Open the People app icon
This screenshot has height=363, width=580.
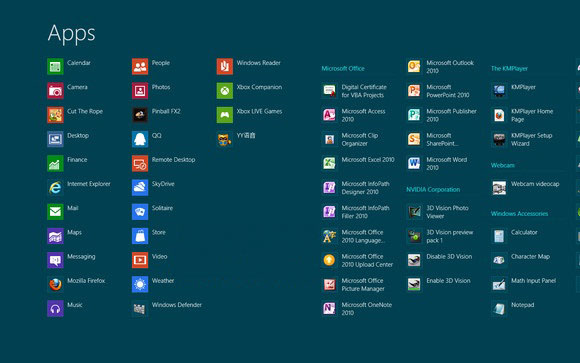pos(140,67)
